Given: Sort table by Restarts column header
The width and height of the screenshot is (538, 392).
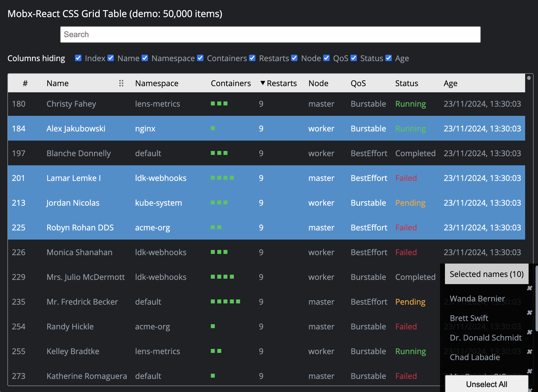Looking at the screenshot, I should click(282, 83).
